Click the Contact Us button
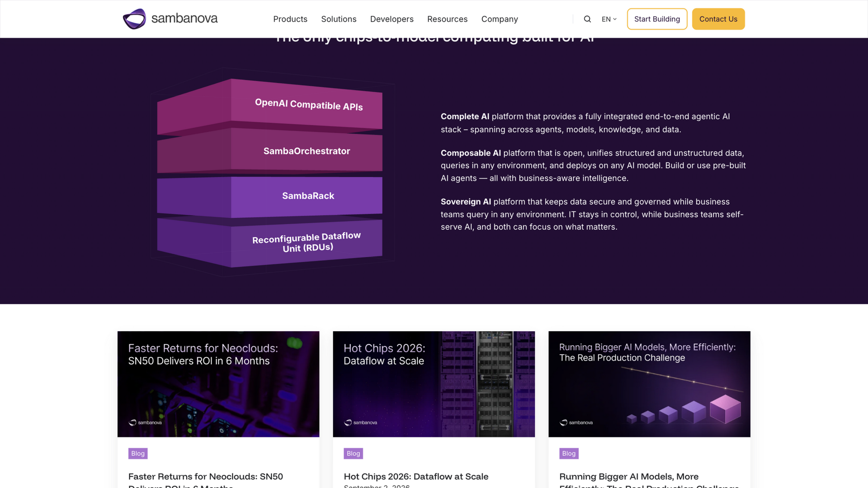This screenshot has height=488, width=868. coord(718,19)
